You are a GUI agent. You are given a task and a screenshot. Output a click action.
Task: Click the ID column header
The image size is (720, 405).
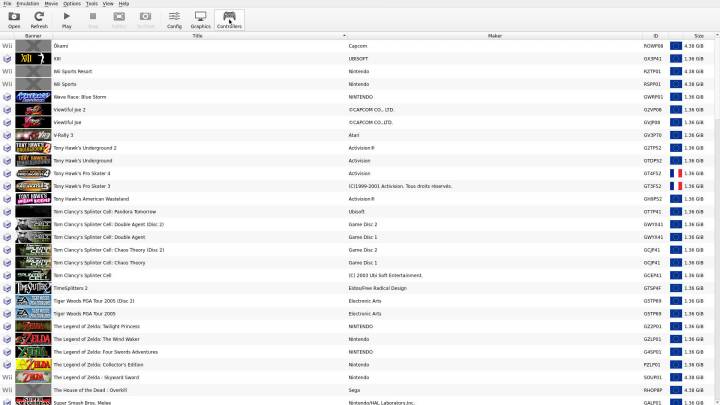655,36
